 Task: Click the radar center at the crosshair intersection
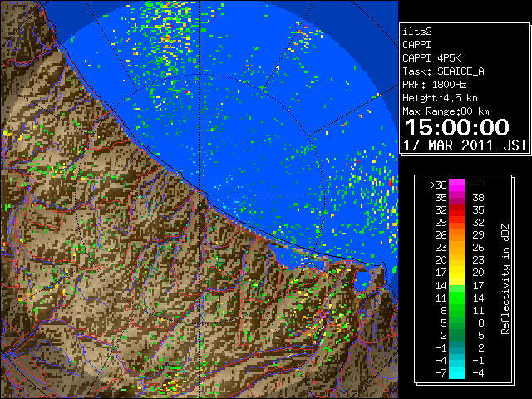tap(200, 199)
